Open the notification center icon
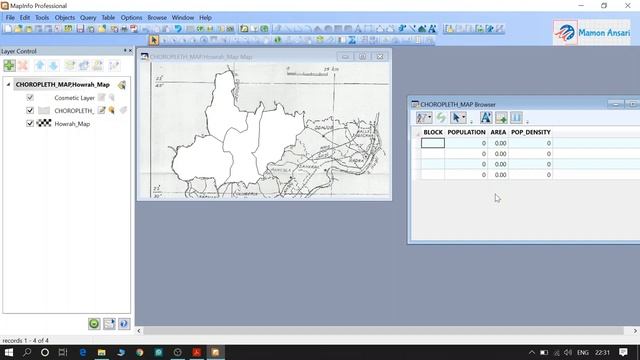Image resolution: width=640 pixels, height=360 pixels. click(623, 352)
